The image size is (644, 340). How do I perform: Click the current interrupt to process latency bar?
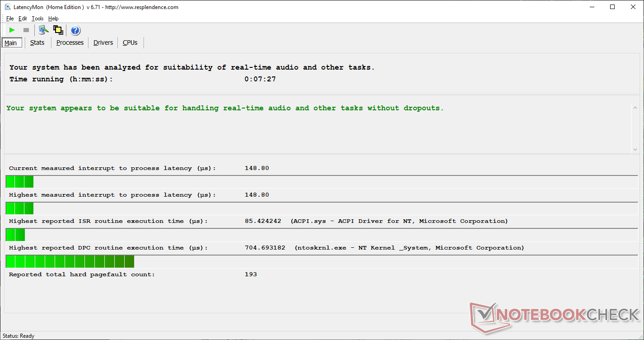19,182
